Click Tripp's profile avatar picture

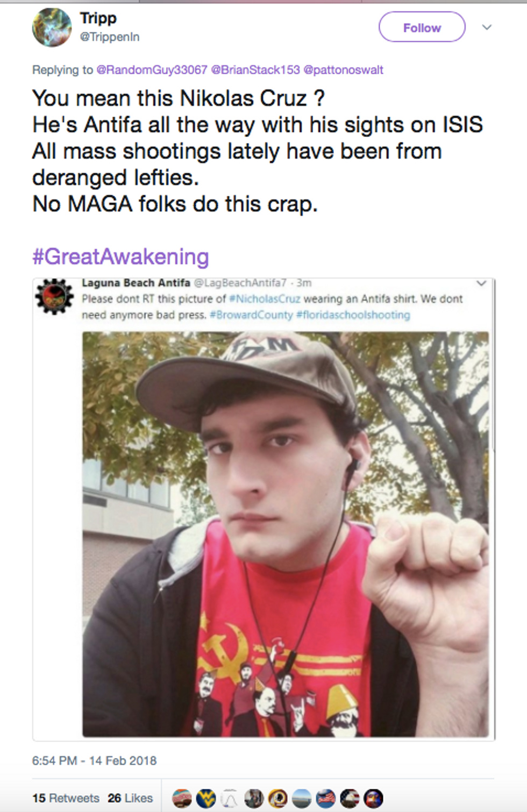click(x=52, y=27)
